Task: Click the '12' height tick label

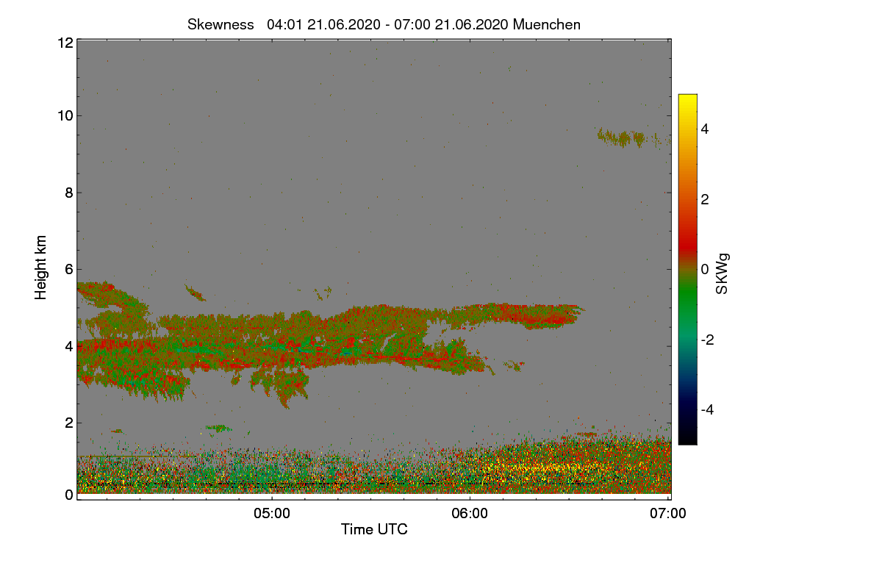Action: coord(65,43)
